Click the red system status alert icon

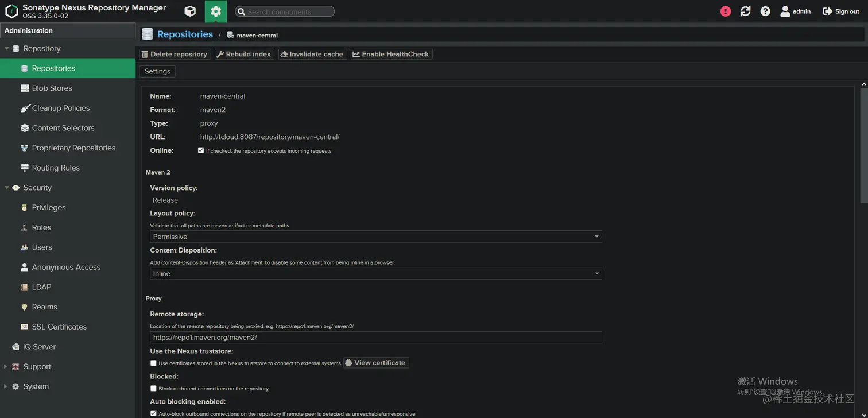click(726, 11)
